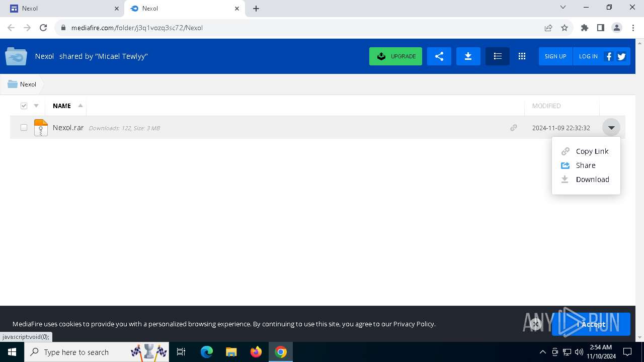Click the Twitter login icon
This screenshot has width=644, height=362.
pyautogui.click(x=622, y=56)
